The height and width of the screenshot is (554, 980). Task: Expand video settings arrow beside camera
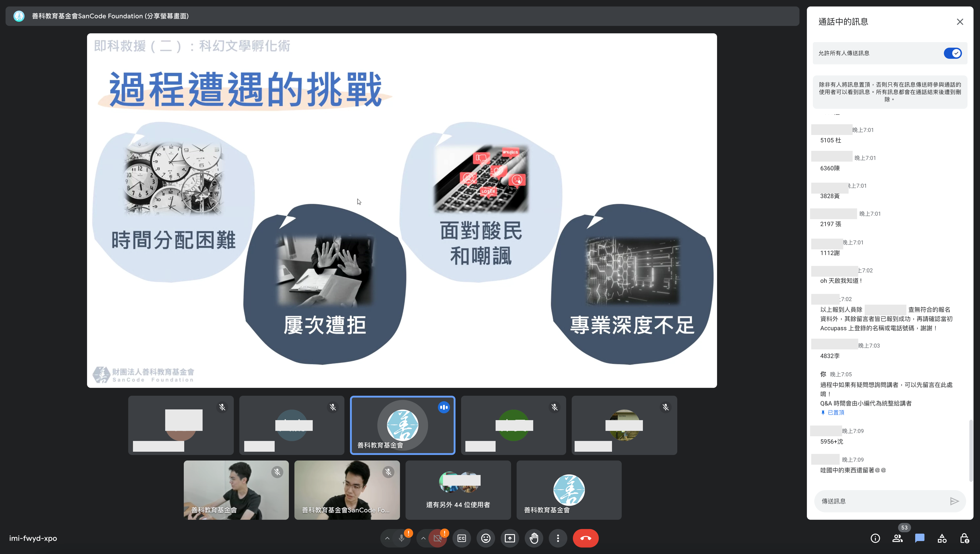coord(423,538)
